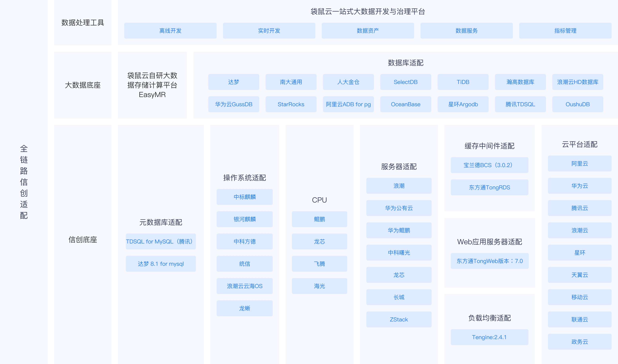Select the 龙芯 CPU box
Viewport: 618px width, 364px height.
coord(319,241)
